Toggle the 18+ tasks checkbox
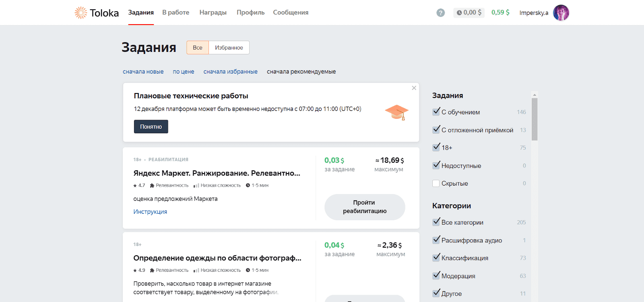The height and width of the screenshot is (302, 644). click(436, 147)
